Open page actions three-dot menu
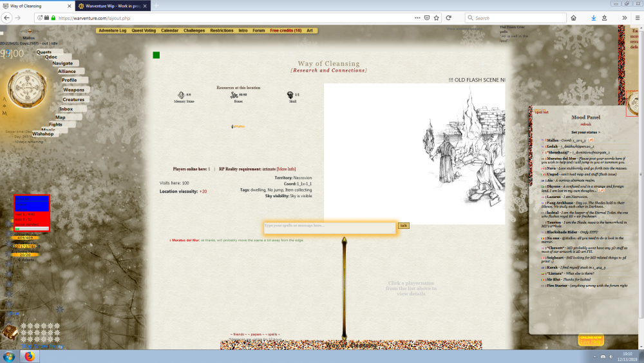644x363 pixels. click(x=417, y=18)
